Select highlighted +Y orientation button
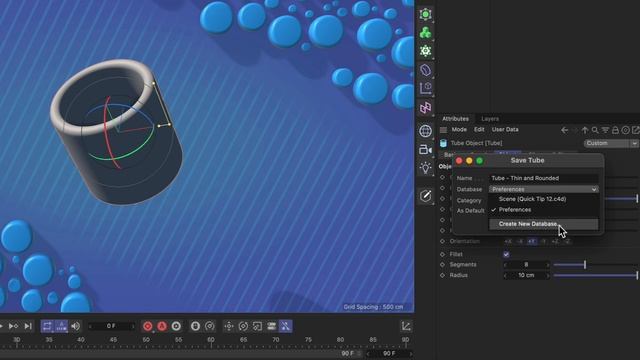This screenshot has width=640, height=360. point(531,242)
